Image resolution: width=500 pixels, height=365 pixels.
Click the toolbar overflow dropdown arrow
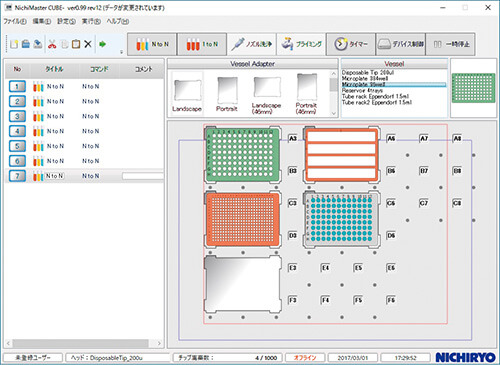[x=121, y=52]
